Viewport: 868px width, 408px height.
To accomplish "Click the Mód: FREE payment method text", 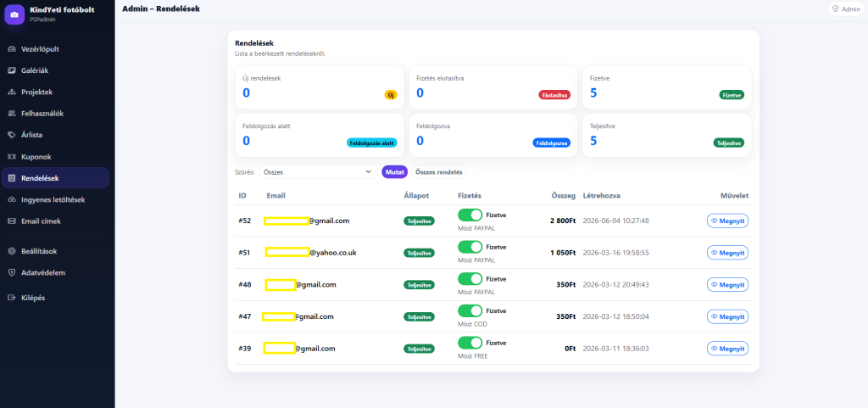I will click(473, 356).
